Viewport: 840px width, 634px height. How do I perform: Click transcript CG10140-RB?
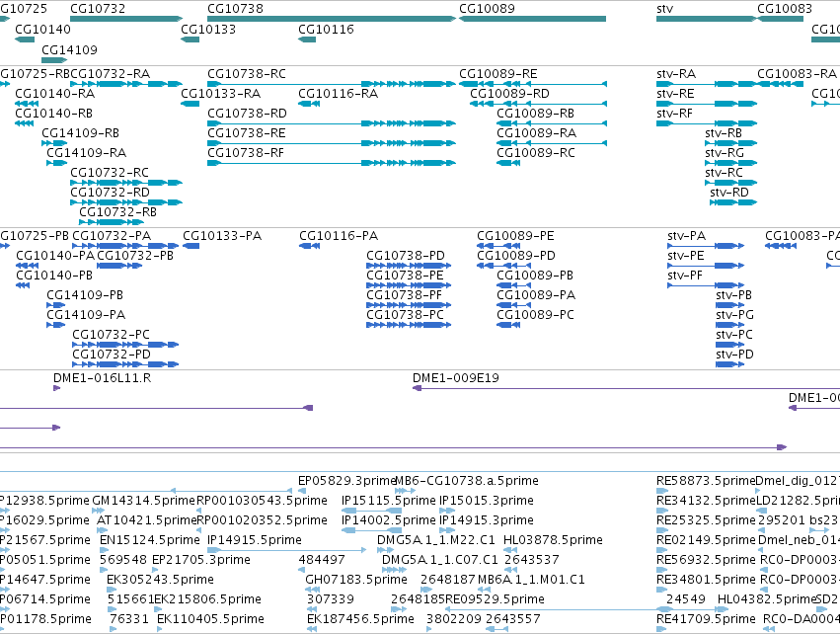tap(53, 114)
